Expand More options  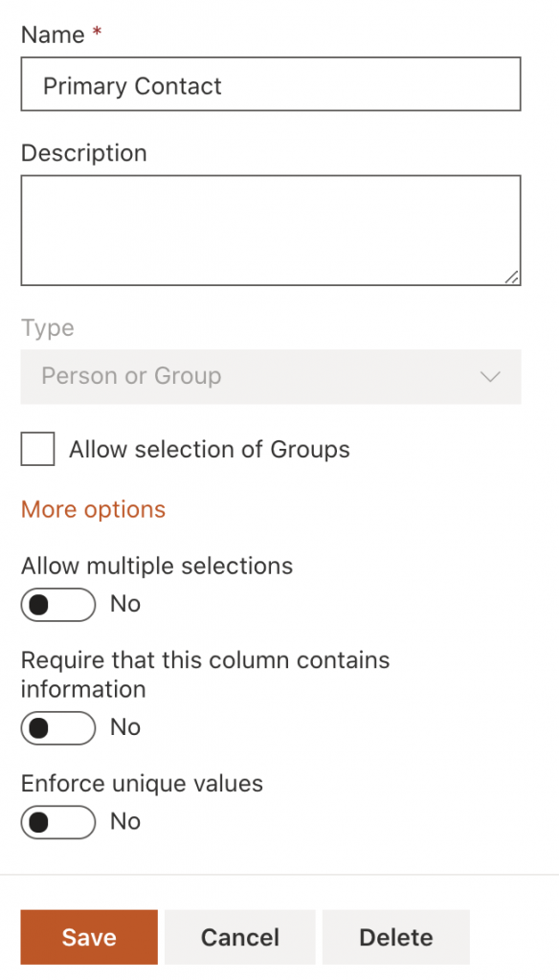click(92, 509)
